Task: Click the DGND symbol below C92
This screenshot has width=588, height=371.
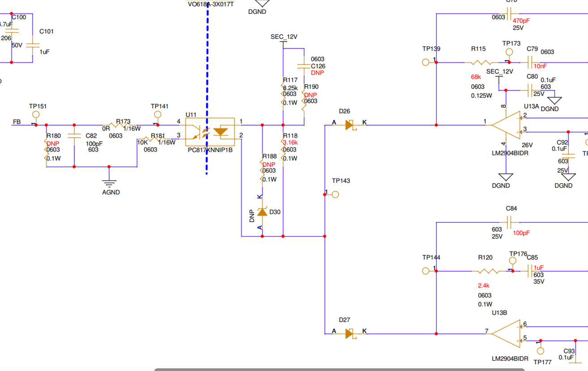Action: 568,177
